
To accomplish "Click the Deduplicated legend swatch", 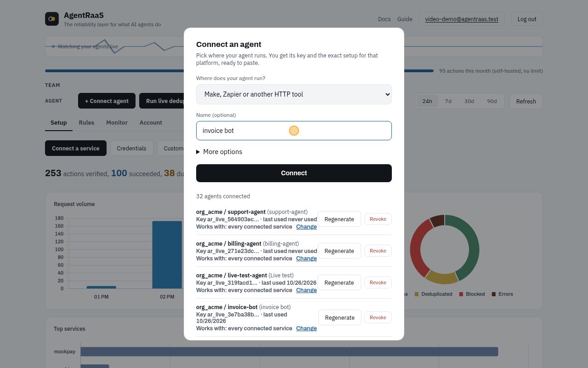I will 417,294.
